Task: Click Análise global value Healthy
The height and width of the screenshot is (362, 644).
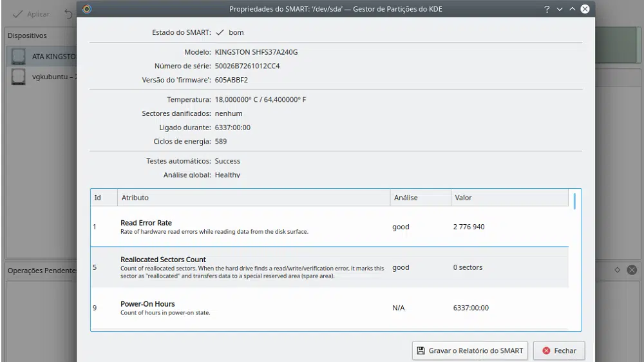Action: tap(227, 175)
